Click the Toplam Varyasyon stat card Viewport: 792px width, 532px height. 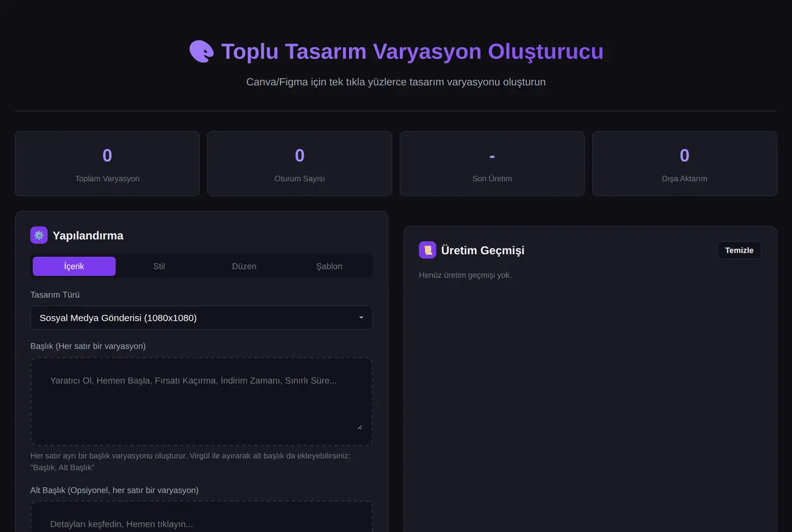click(107, 164)
